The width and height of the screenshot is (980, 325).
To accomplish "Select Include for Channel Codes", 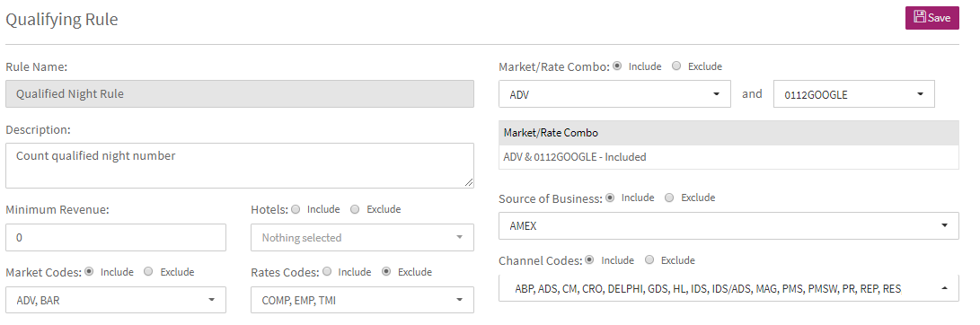I will [590, 260].
